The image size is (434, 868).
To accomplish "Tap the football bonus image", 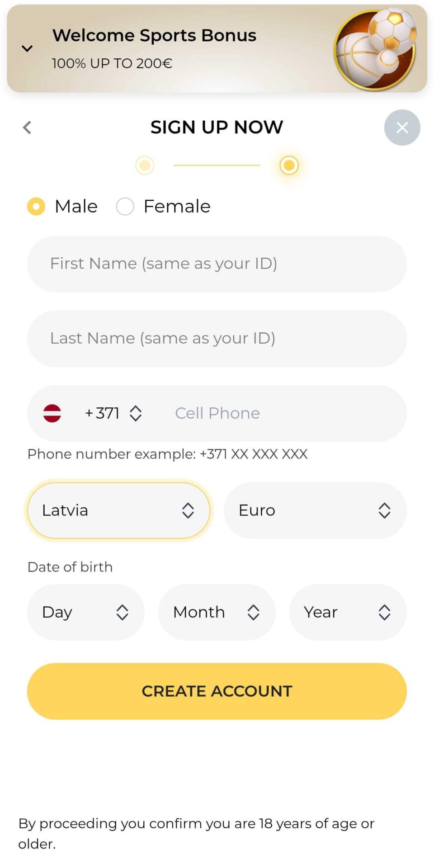I will (375, 49).
